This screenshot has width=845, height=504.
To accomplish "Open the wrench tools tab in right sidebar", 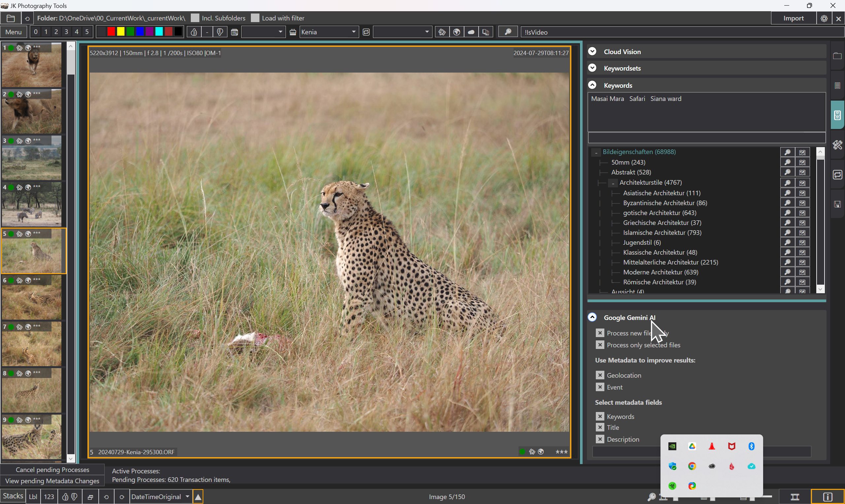I will click(837, 145).
